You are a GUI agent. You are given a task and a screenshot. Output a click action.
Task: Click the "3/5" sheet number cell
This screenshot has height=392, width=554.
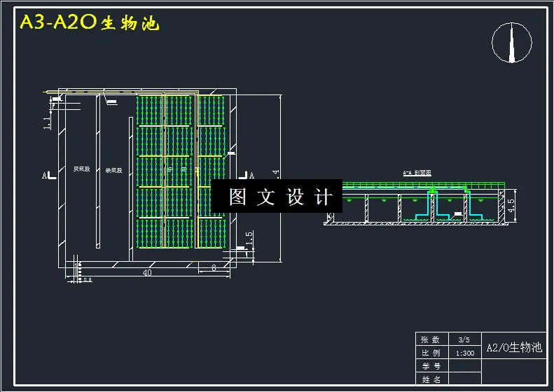(464, 339)
